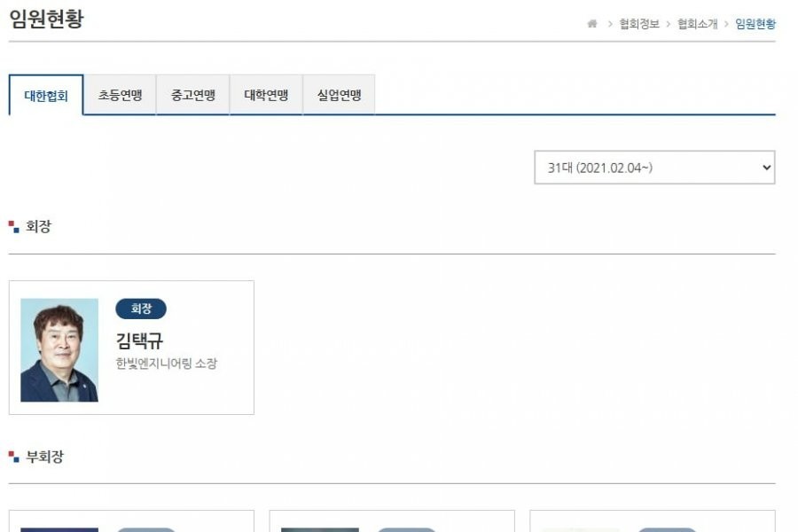Click the 회장 section heading icon
Viewport: 798px width, 532px height.
13,227
